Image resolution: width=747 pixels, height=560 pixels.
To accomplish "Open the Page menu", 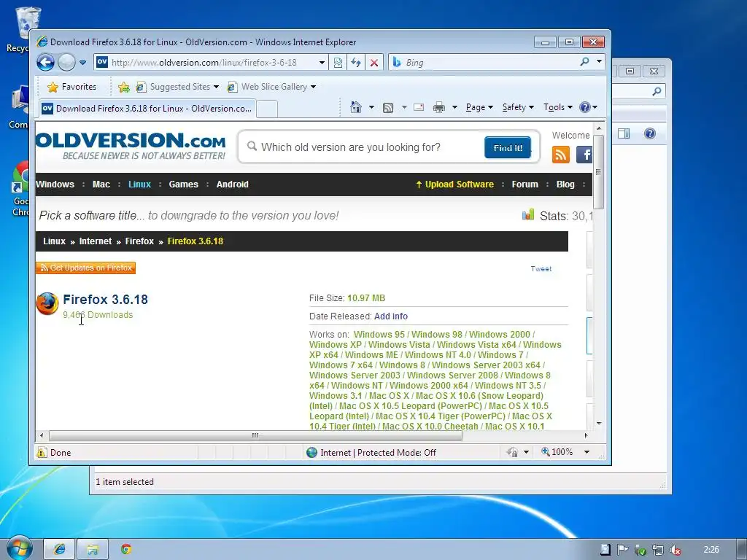I will (x=479, y=107).
